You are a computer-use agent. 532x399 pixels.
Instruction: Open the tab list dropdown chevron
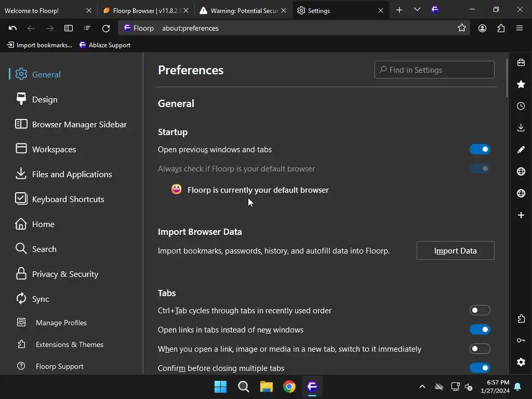coord(417,9)
